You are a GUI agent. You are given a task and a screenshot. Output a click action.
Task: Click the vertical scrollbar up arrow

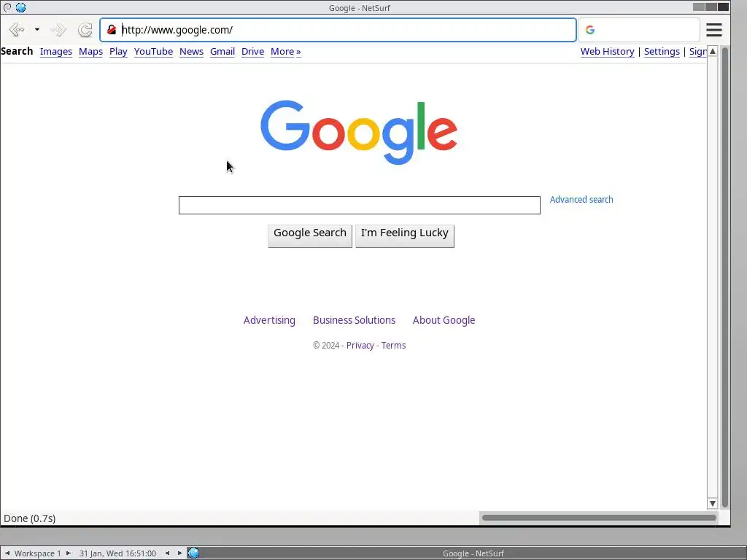[712, 51]
